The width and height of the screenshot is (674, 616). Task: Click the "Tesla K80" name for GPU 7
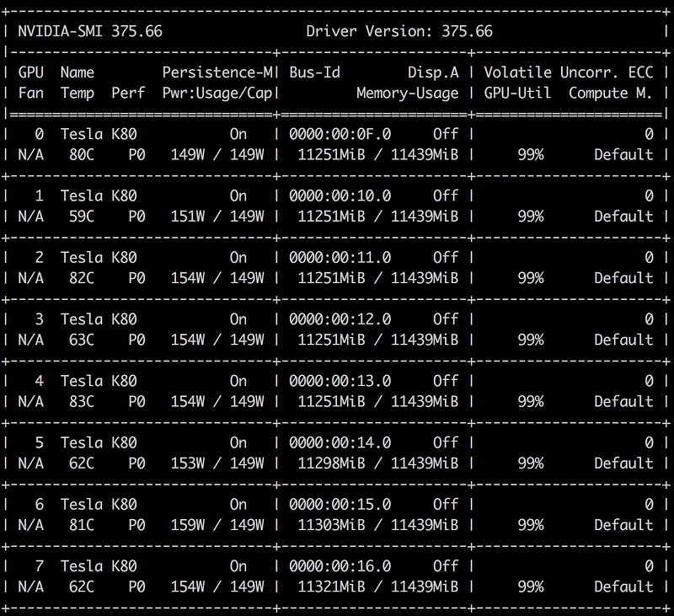[x=99, y=566]
